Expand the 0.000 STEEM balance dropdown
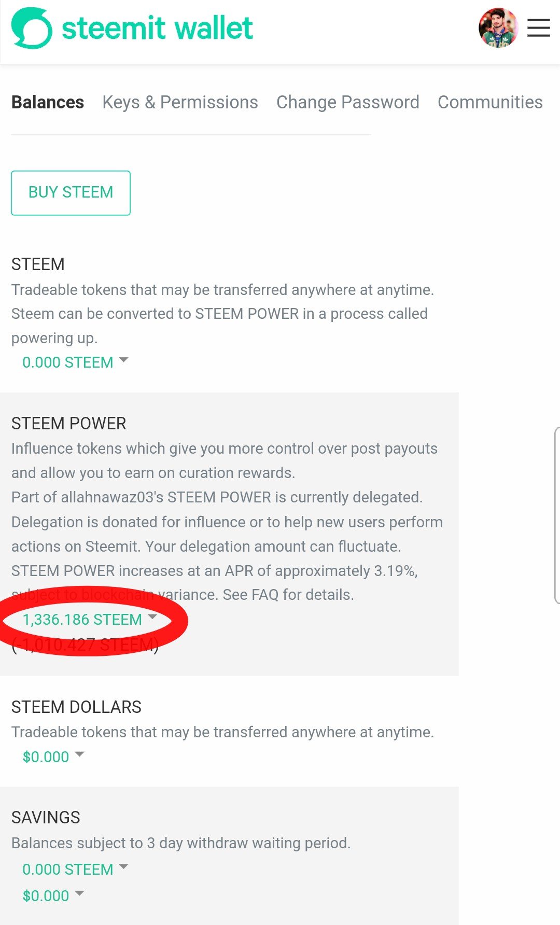 tap(75, 362)
